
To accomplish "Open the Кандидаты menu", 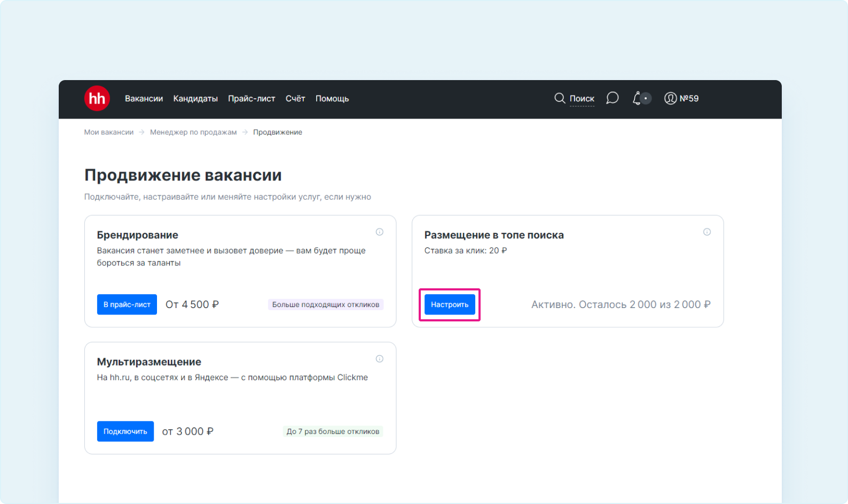I will (195, 99).
